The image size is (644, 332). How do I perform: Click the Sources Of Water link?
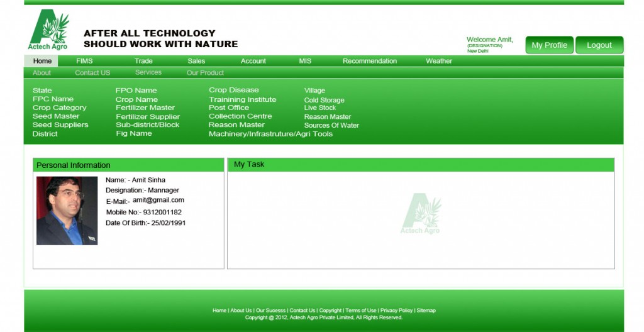click(331, 126)
